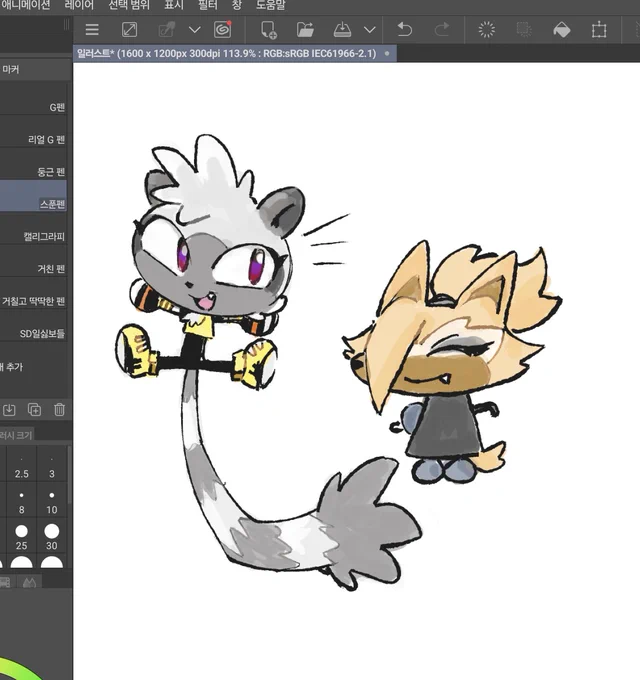Screen dimensions: 640x680
Task: Click the sub tool 추가 button
Action: (x=12, y=367)
